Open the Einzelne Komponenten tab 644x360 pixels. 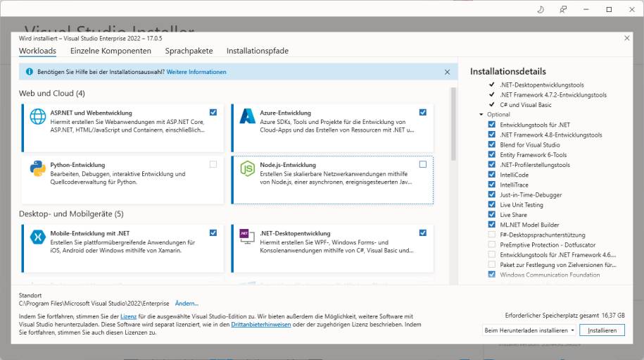coord(111,51)
